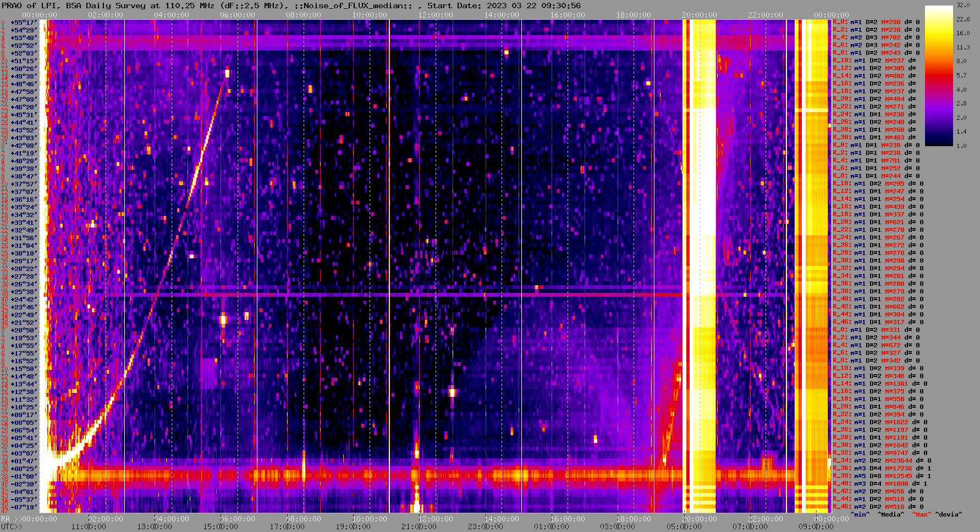
Task: Click the UTC time label 11:00:00
Action: pos(89,527)
